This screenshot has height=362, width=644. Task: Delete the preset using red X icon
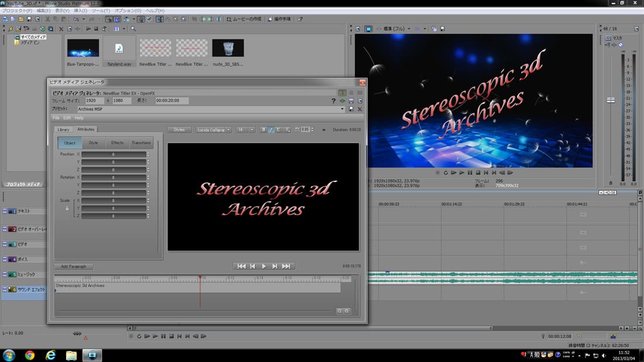(360, 109)
